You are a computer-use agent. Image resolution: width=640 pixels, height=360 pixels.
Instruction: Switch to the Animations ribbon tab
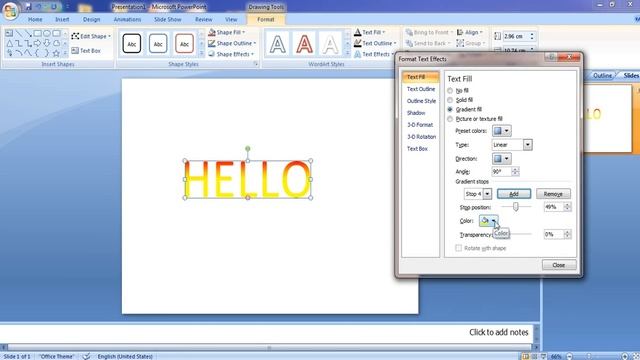127,20
